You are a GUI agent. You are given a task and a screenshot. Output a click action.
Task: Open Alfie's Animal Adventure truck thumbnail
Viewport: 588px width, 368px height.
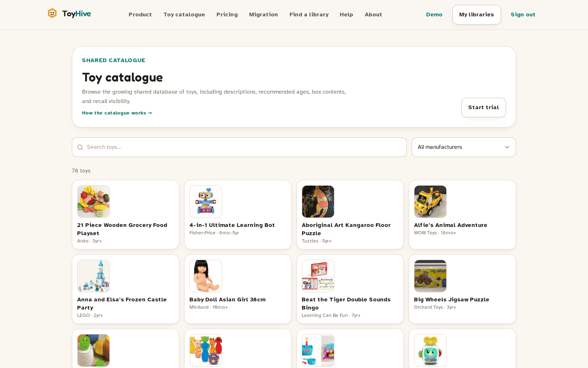click(430, 202)
